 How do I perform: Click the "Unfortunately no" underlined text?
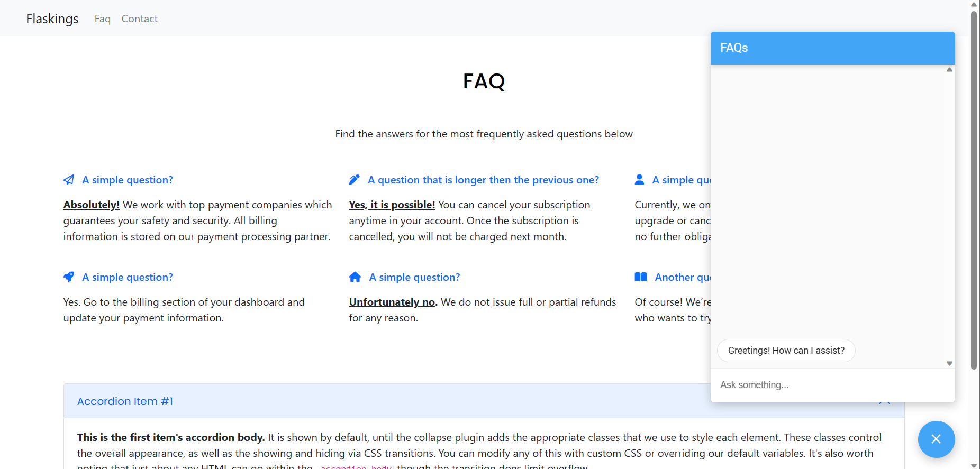(x=392, y=302)
